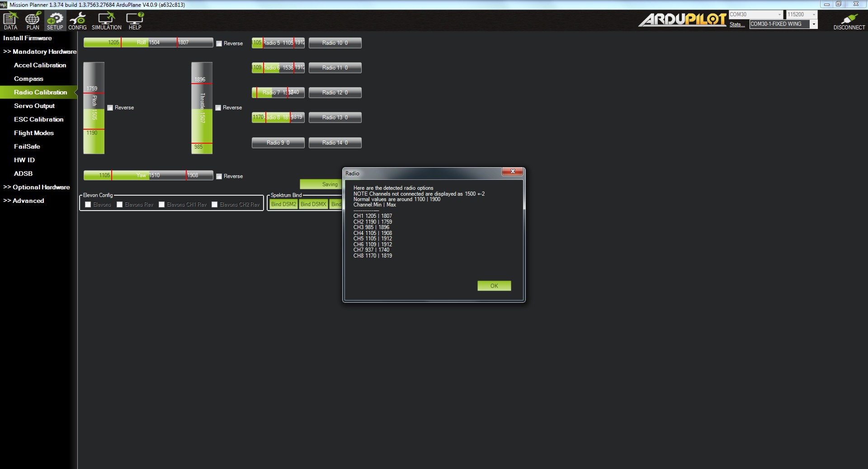Screen dimensions: 868x469
Task: Click the ArduPilot logo
Action: coord(682,19)
